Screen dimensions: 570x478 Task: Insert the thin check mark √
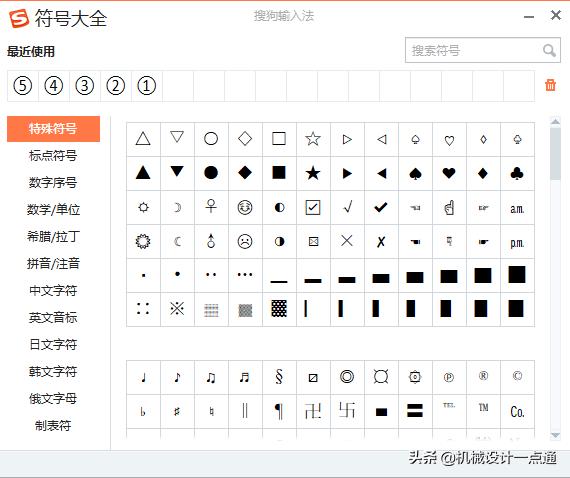pyautogui.click(x=347, y=207)
